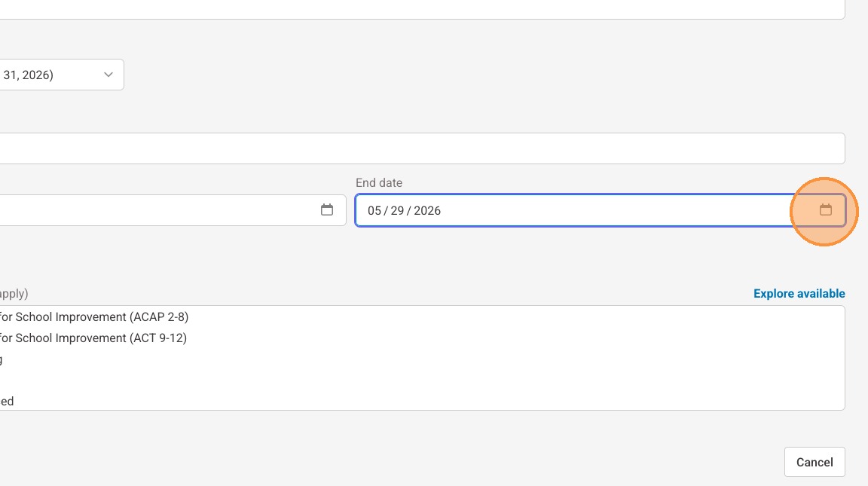
Task: Click the start date field's calendar icon
Action: (327, 210)
